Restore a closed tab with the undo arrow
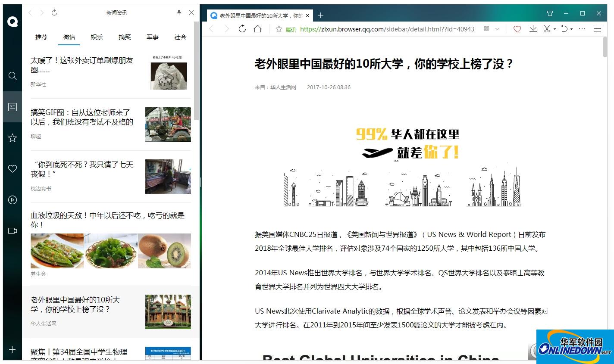The height and width of the screenshot is (364, 614). [x=564, y=29]
